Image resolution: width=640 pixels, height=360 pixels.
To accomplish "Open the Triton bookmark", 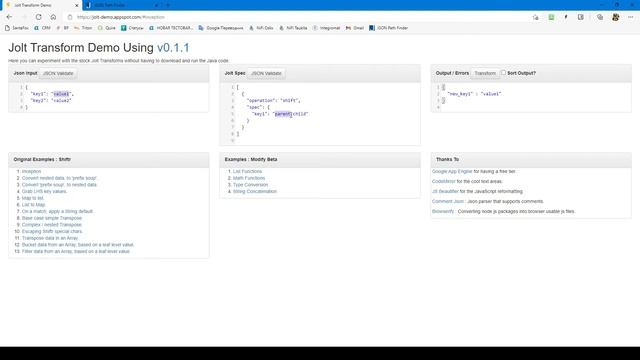I will (x=83, y=28).
